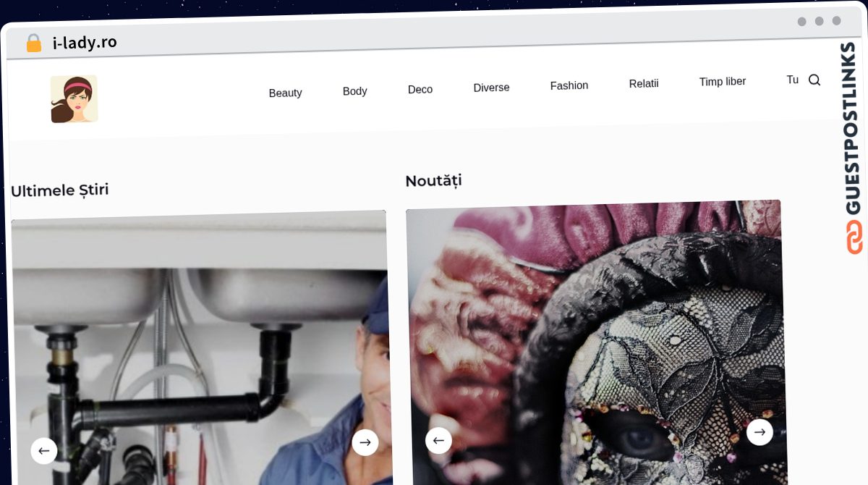Navigate to Relatii section
868x485 pixels.
(x=644, y=84)
